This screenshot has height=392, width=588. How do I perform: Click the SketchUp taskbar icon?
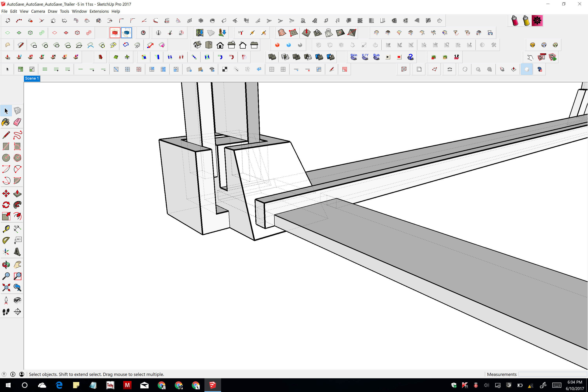[x=212, y=385]
